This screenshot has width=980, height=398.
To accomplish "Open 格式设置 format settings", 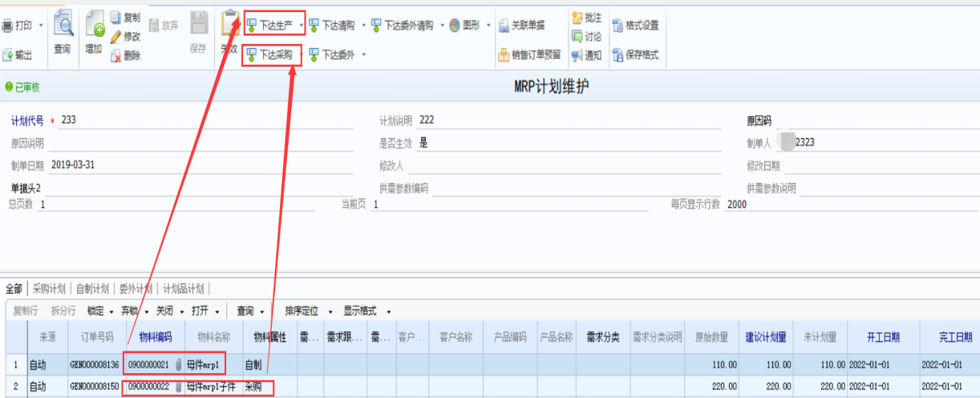I will [618, 25].
